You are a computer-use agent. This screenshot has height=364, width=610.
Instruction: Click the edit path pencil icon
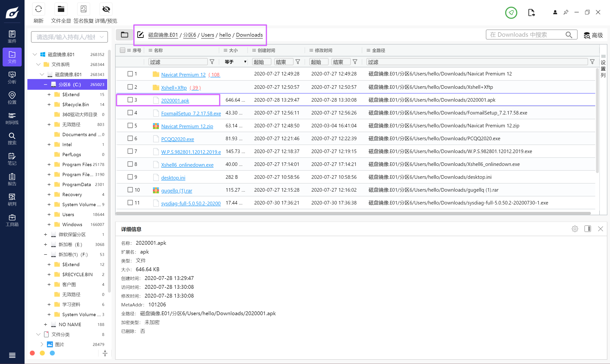pyautogui.click(x=140, y=35)
